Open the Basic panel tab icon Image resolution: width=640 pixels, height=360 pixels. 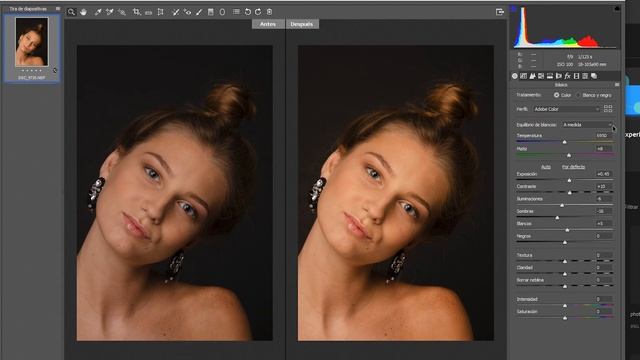(x=515, y=76)
